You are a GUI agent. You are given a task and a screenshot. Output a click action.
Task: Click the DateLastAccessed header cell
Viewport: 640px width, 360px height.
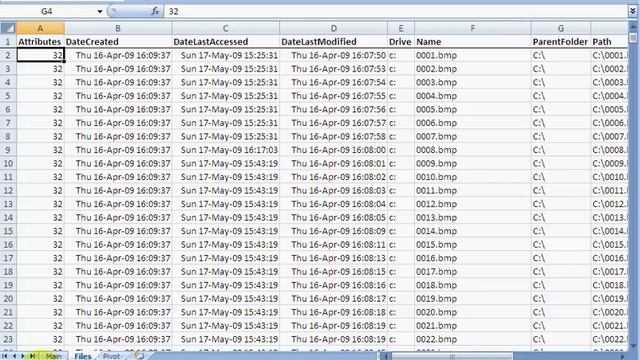[x=226, y=42]
